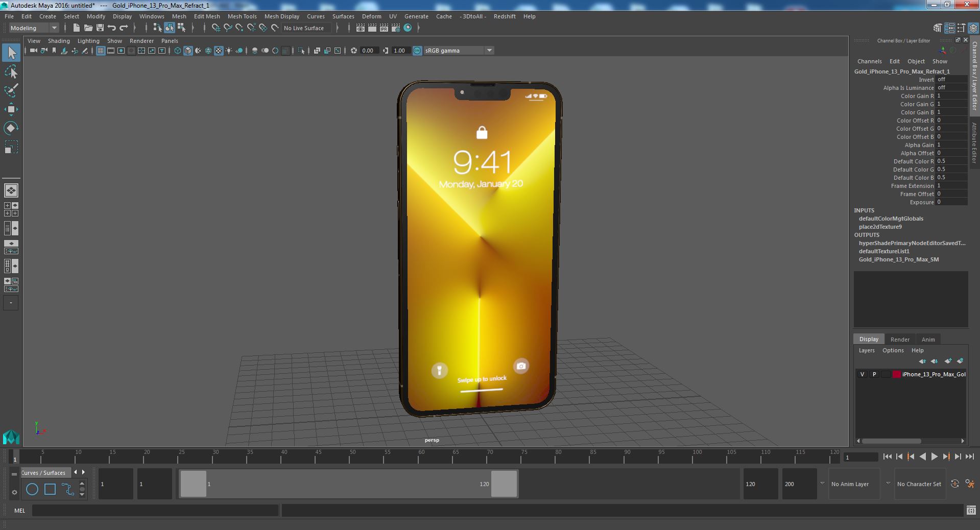This screenshot has height=530, width=980.
Task: Open viewport Shading menu
Action: 59,41
